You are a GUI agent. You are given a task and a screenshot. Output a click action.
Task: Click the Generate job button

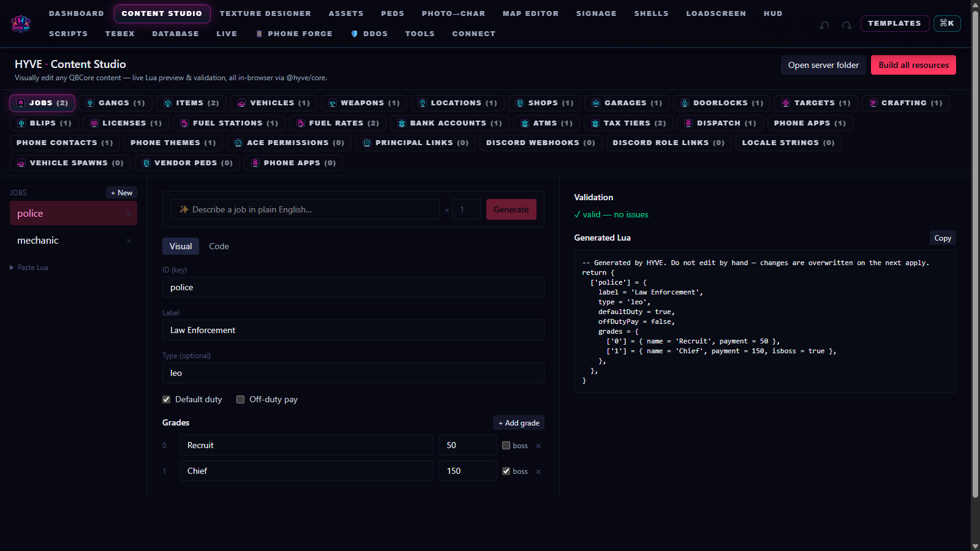511,209
